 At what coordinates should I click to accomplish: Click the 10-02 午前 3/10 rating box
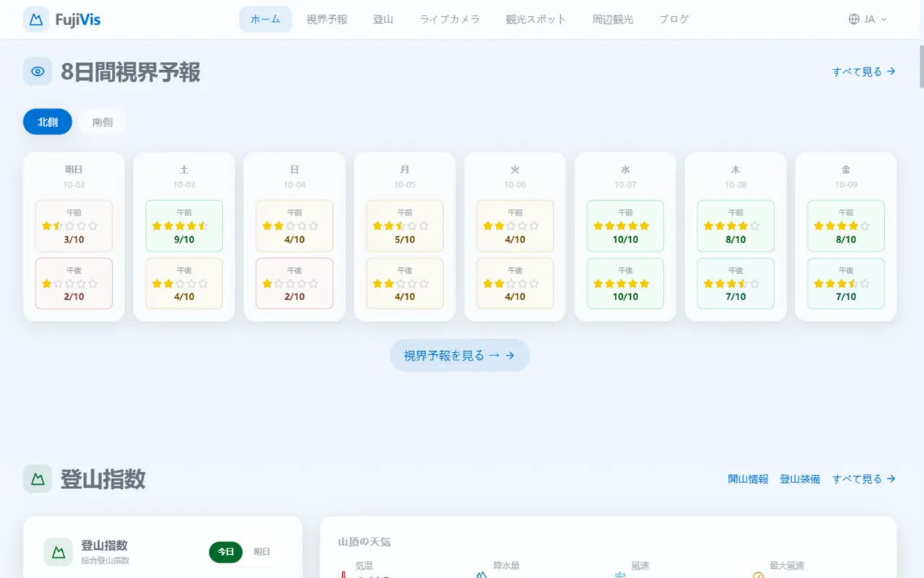(74, 226)
